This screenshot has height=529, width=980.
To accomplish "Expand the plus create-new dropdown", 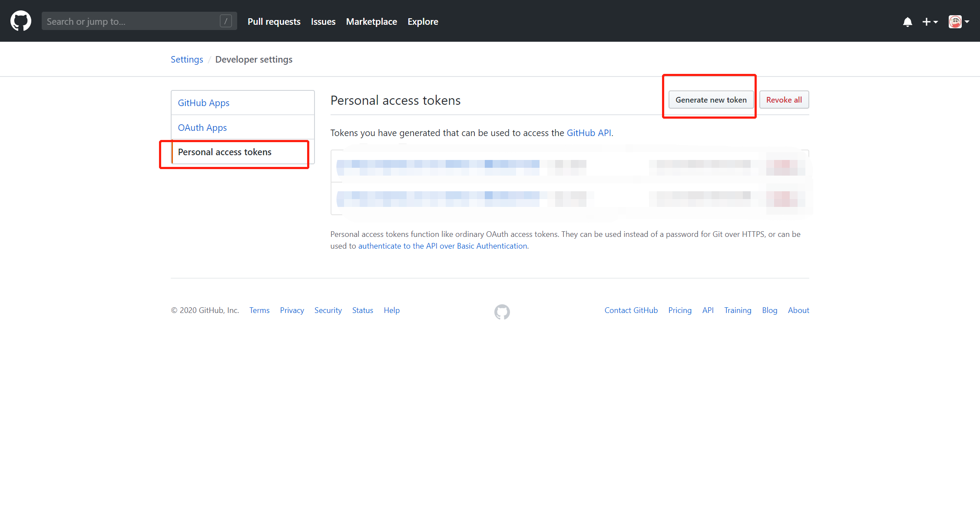I will (930, 22).
